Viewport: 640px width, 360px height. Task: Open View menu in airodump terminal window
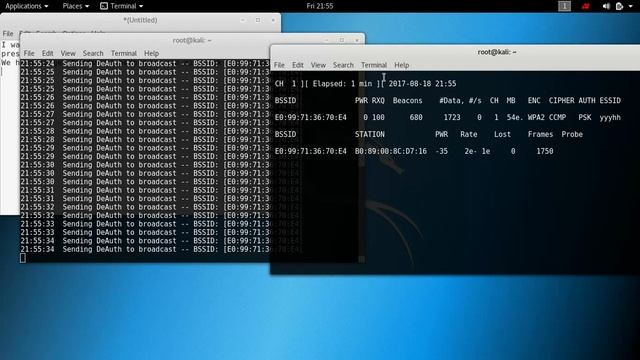[x=318, y=65]
